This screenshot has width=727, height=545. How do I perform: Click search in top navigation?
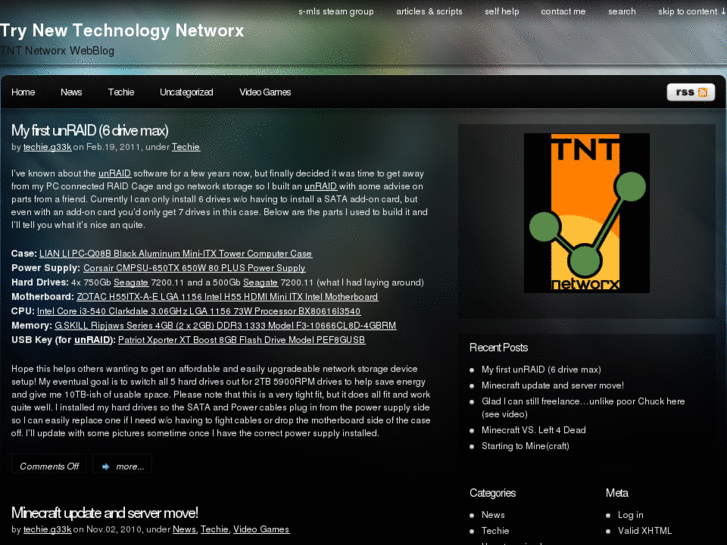[622, 12]
